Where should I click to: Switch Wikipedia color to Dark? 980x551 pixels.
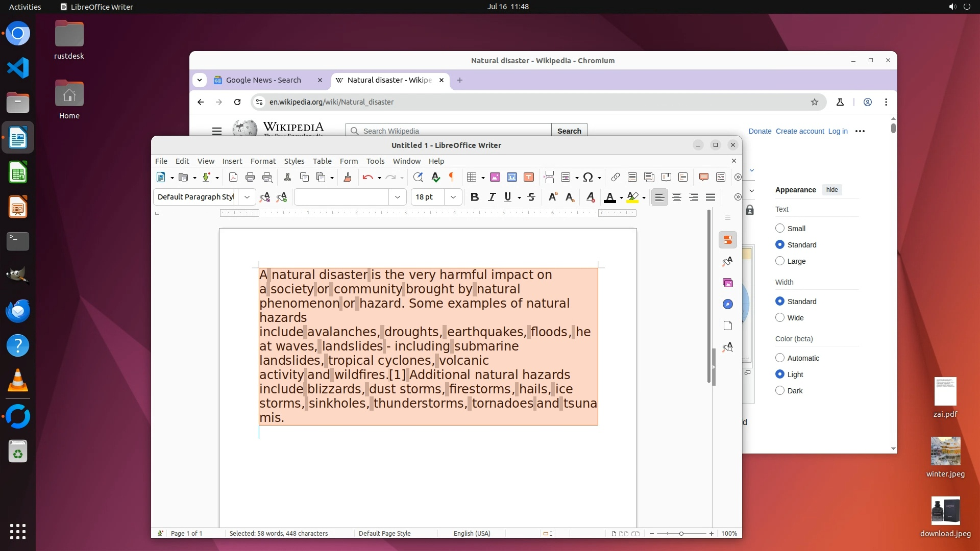pos(780,391)
